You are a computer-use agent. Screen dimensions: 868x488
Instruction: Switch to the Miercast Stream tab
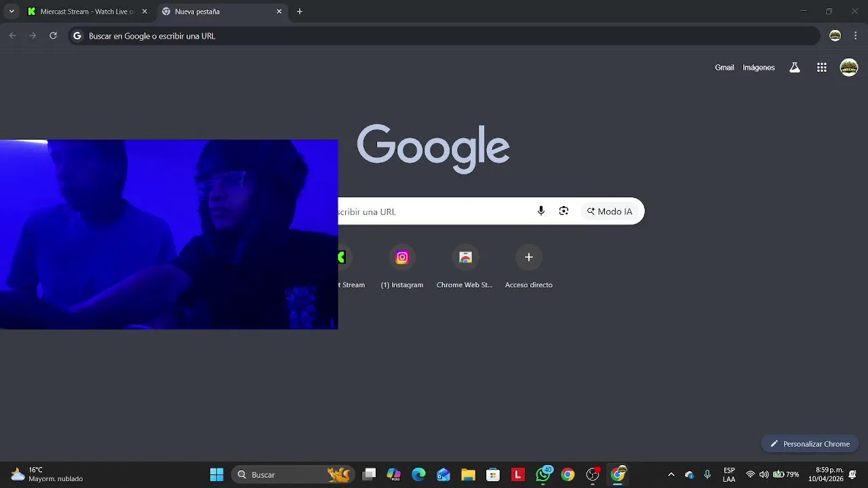87,12
